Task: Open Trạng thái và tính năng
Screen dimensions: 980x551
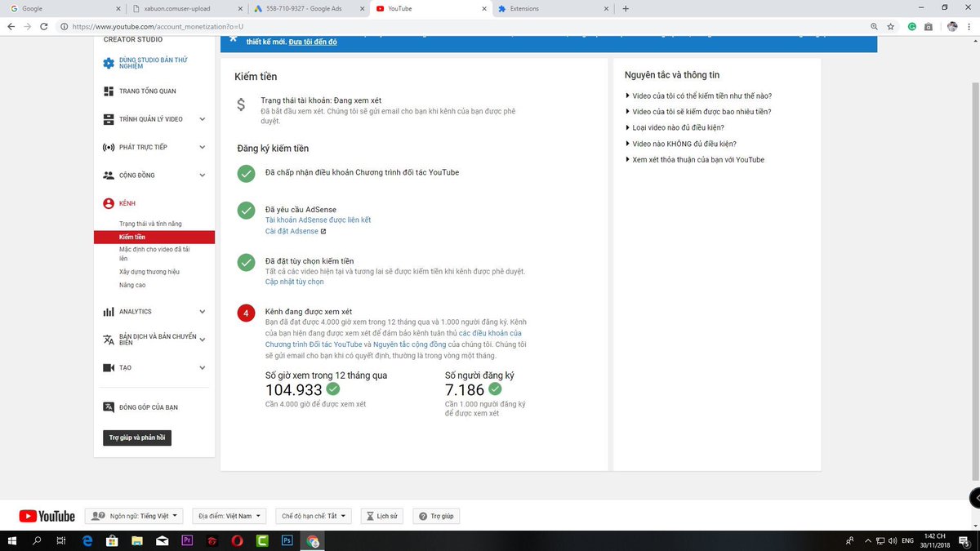Action: click(x=150, y=224)
